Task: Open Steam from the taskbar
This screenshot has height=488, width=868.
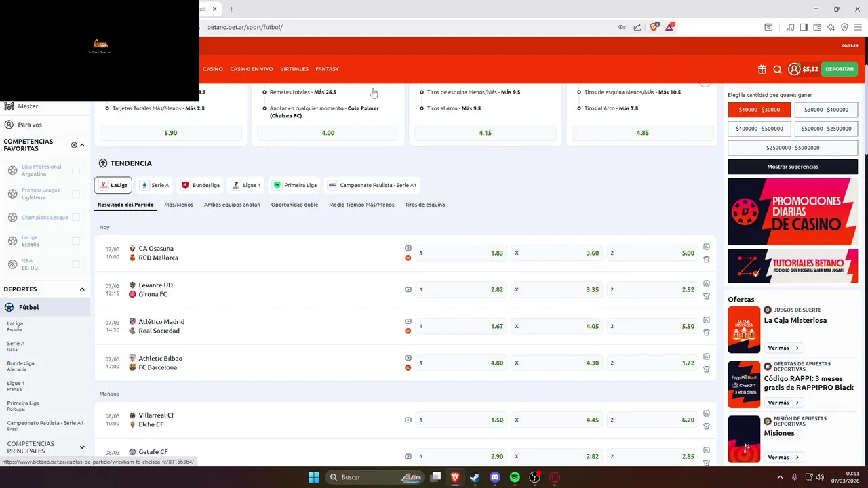Action: tap(475, 477)
